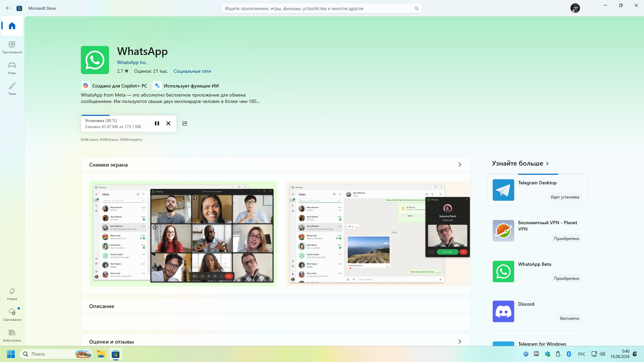Screen dimensions: 644x362
Task: Click the Бесплатно button for Discord
Action: (x=570, y=318)
